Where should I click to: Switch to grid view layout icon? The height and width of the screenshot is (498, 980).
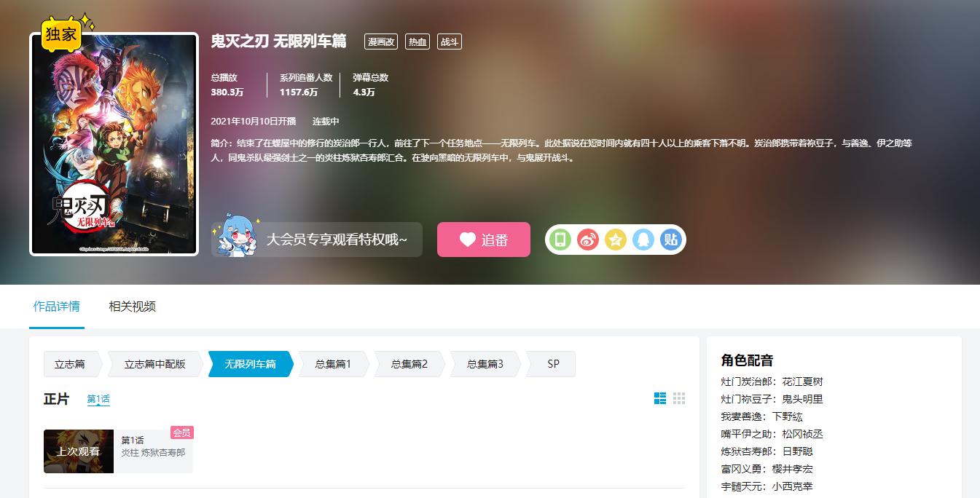(x=679, y=398)
